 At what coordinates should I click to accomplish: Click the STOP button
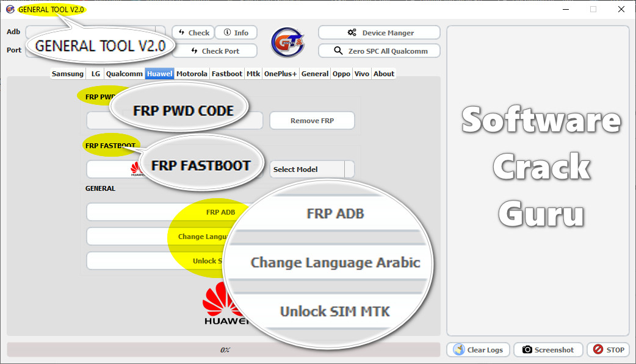coord(608,349)
